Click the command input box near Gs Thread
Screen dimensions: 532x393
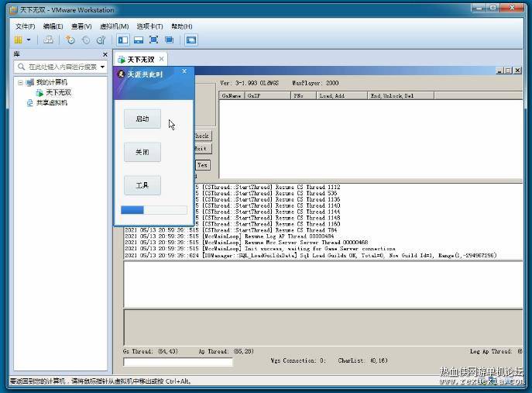178,362
